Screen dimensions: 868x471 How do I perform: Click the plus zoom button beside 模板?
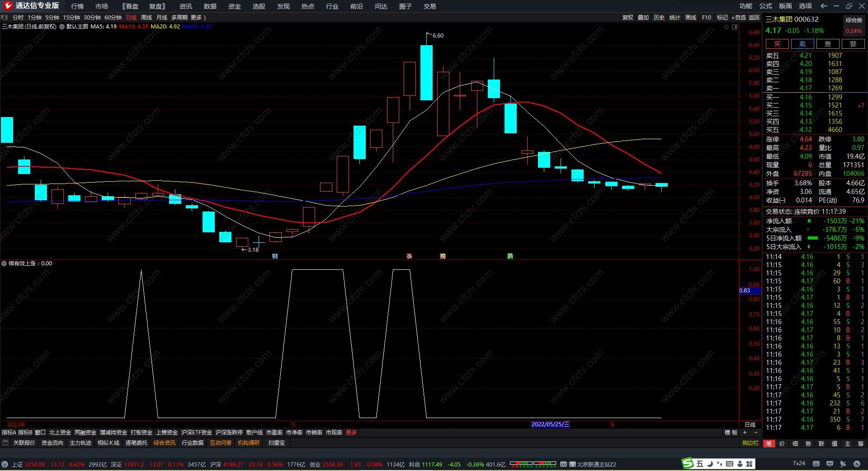pos(745,433)
